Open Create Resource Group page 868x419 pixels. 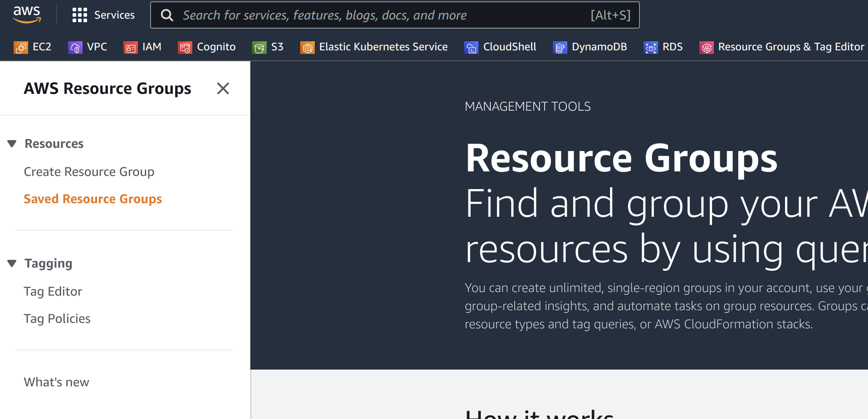89,172
